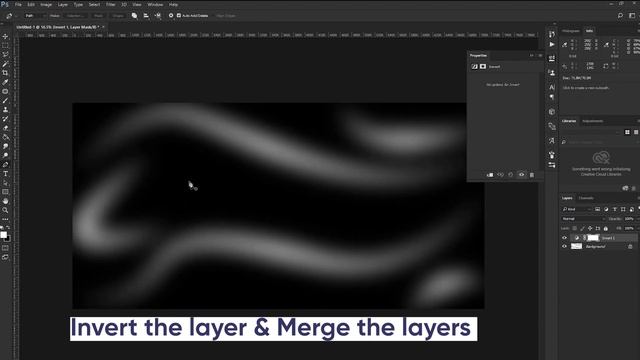The image size is (640, 360).
Task: Toggle lock transparent pixels in Layers
Action: (575, 228)
